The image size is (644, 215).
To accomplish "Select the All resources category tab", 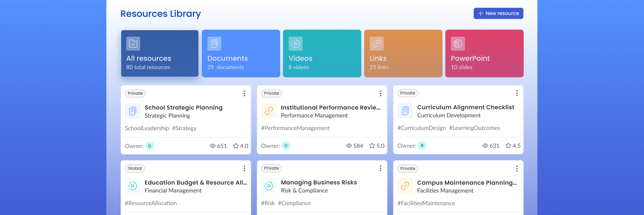I will coord(160,54).
